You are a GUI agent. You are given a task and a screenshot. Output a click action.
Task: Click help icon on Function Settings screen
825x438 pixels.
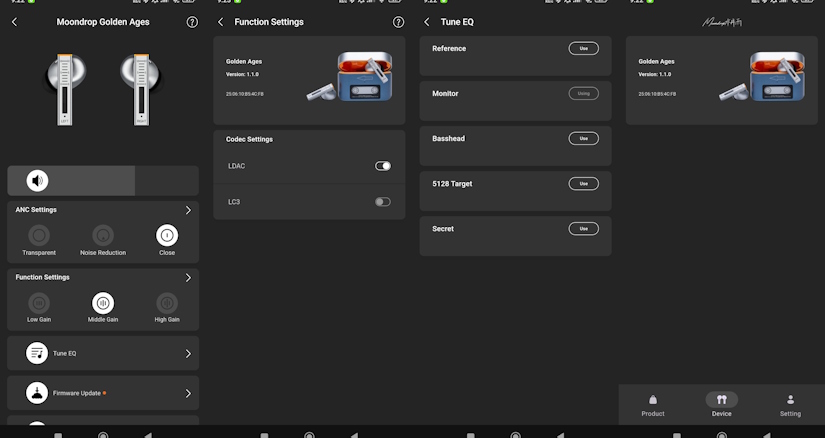pos(398,22)
